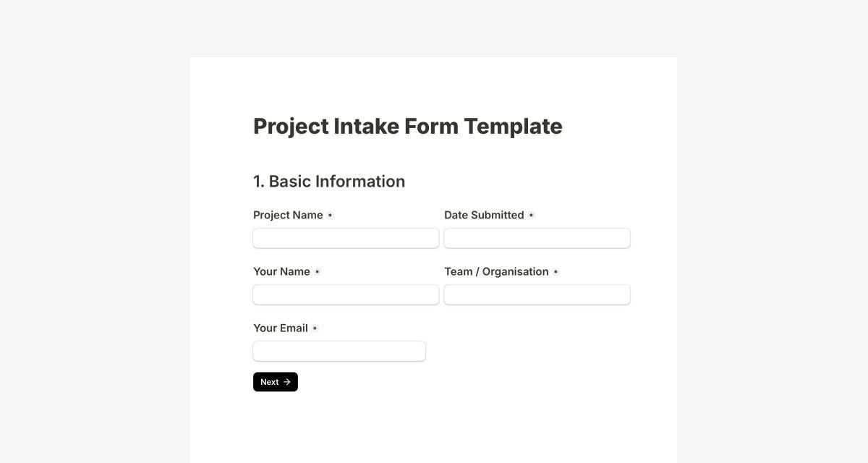Click the Team / Organisation field label
The image size is (868, 463).
(497, 271)
